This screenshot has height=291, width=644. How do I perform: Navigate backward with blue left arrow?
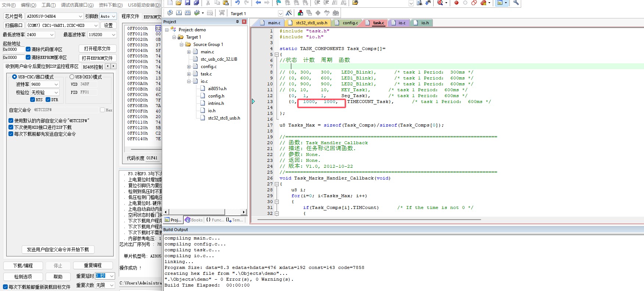258,3
